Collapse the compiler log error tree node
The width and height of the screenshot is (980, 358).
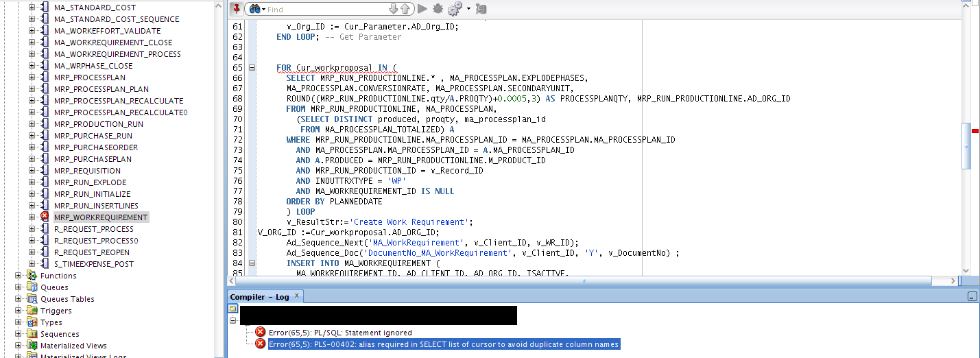click(x=233, y=320)
